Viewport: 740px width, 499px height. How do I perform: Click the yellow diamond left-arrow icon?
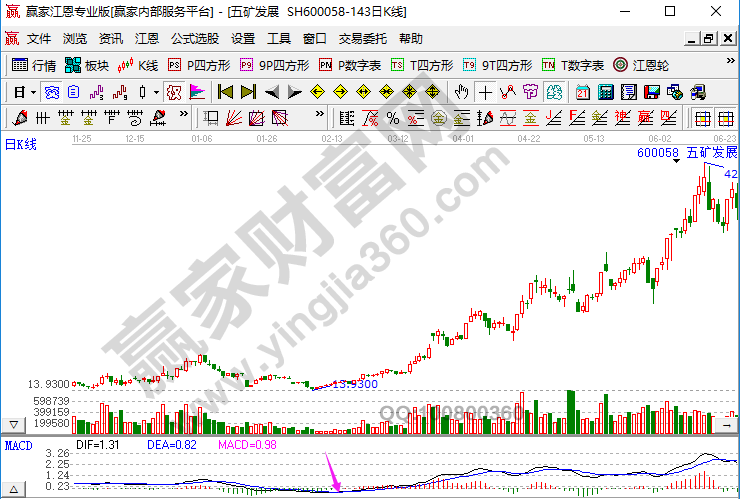pos(318,92)
